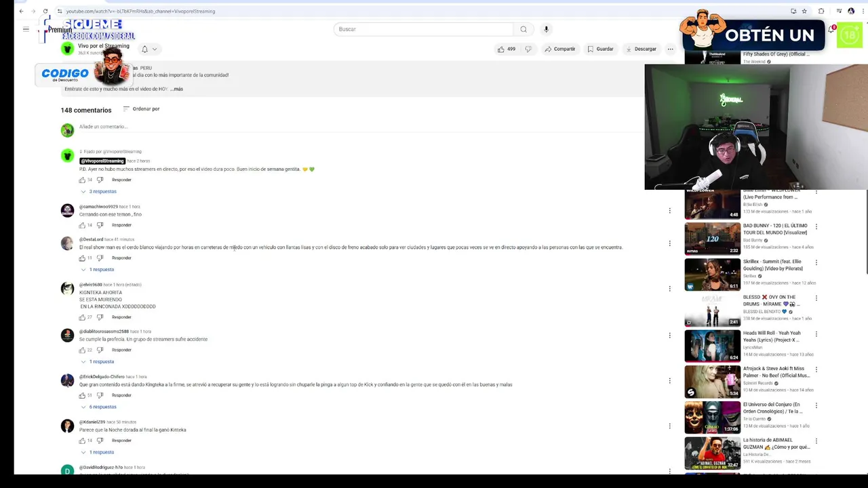The height and width of the screenshot is (488, 868).
Task: Open @KdanielZ89's profile link
Action: click(x=92, y=422)
